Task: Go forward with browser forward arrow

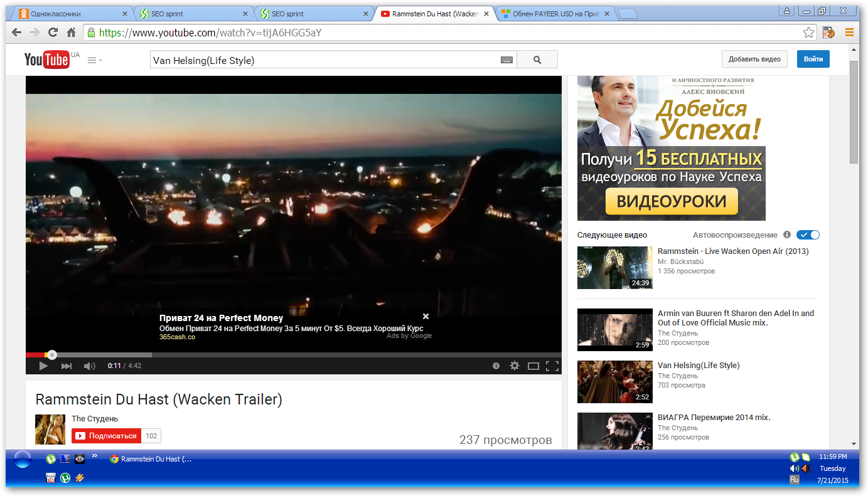Action: [x=35, y=33]
